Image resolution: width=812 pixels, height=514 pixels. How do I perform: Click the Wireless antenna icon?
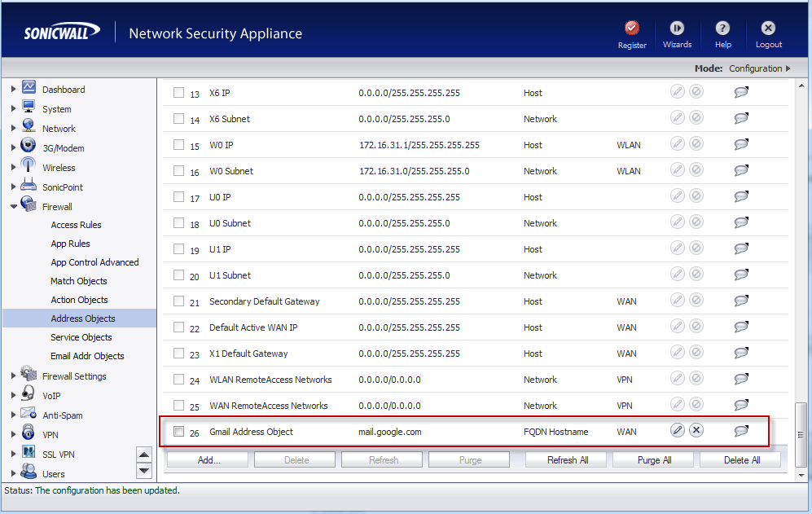pyautogui.click(x=28, y=165)
